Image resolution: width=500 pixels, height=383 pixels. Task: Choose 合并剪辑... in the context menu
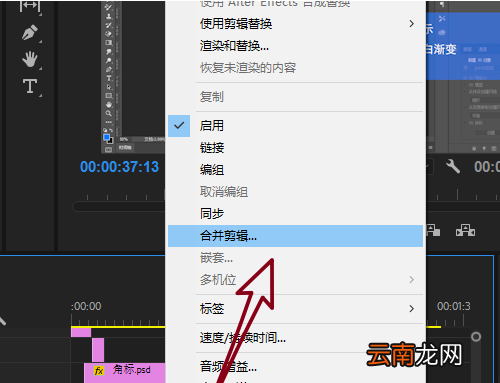pos(295,236)
